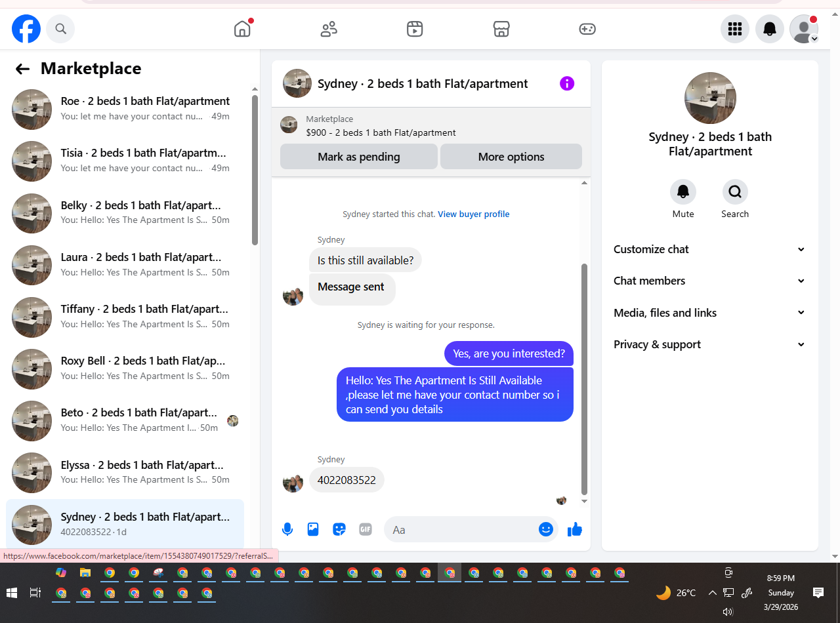Click More options button
Screen dimensions: 840x623
511,157
